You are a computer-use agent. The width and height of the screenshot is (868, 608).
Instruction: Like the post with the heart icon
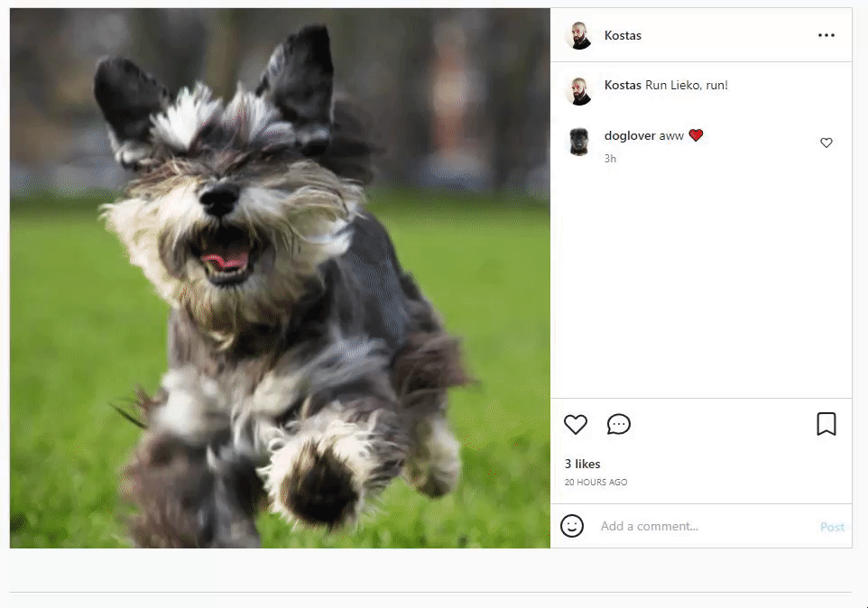pos(575,424)
